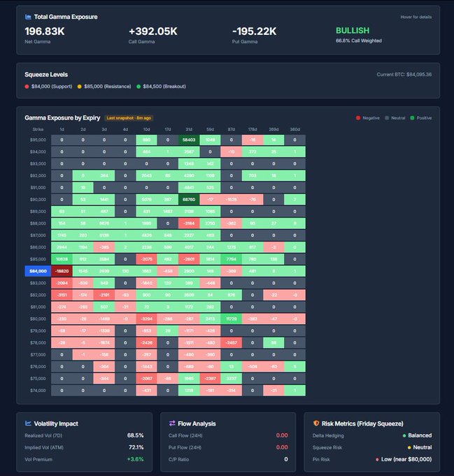Click the 1d expiry column header
Screen dimensions: 454x476
click(62, 129)
